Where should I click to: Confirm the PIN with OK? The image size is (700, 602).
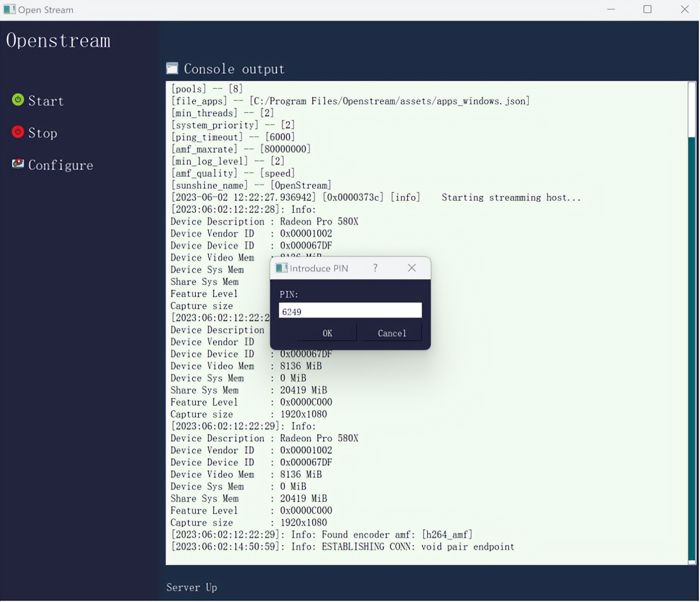tap(327, 333)
